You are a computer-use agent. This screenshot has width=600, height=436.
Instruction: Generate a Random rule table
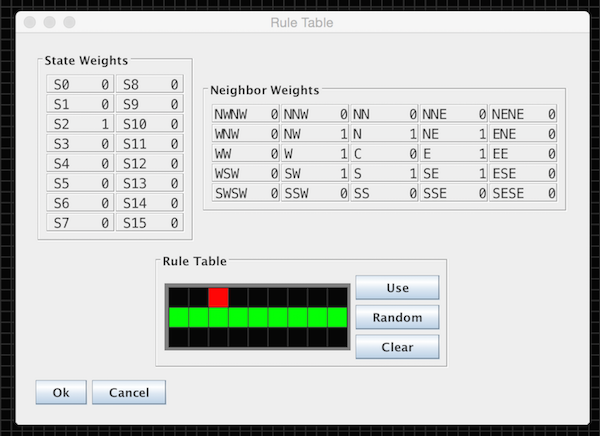coord(397,317)
